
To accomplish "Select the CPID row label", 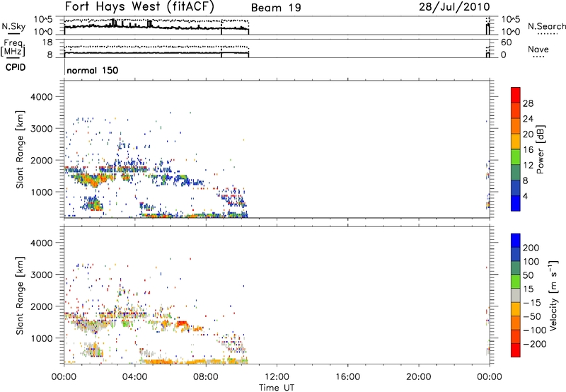I will 16,67.
